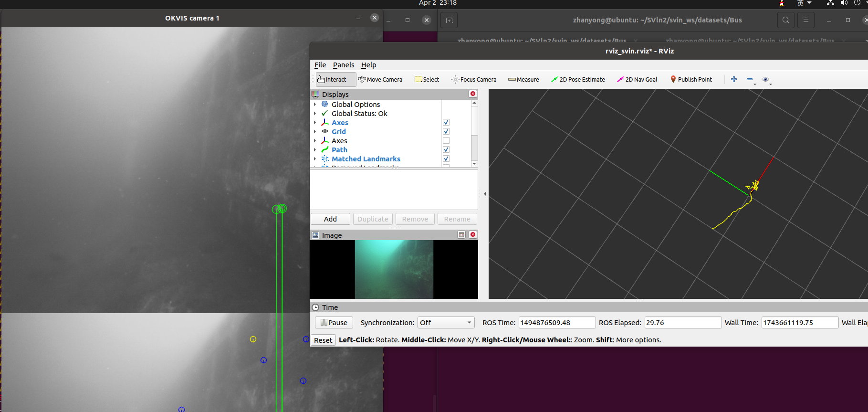Screen dimensions: 868x412
Task: Expand the Matched Landmarks tree item
Action: coord(315,159)
